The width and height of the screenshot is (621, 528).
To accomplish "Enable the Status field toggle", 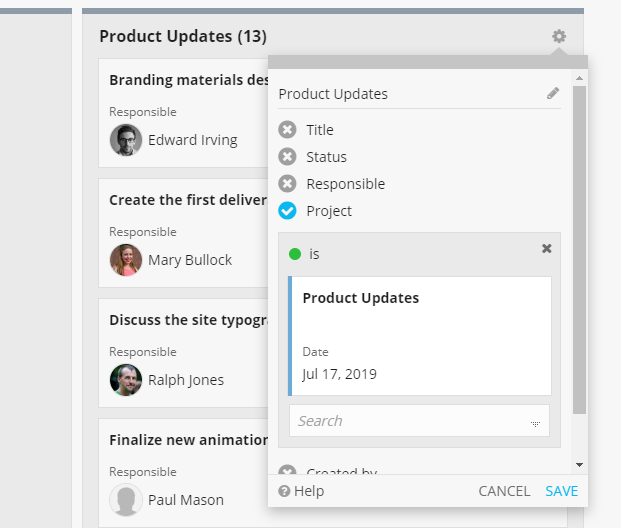I will 288,157.
